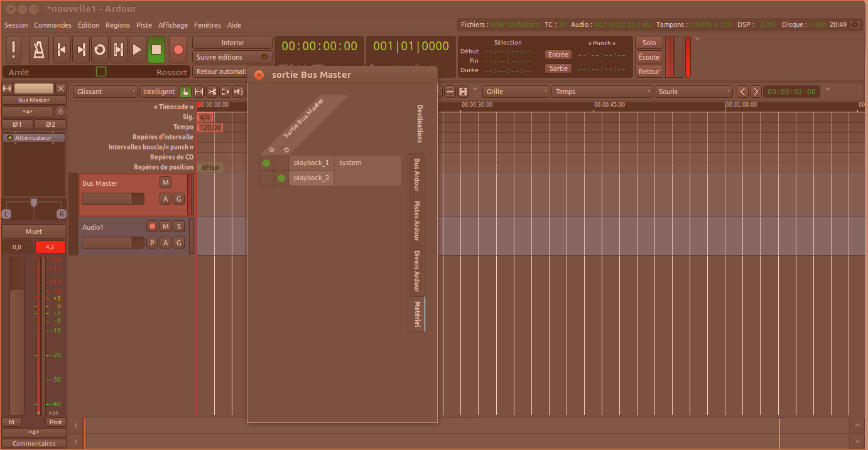The width and height of the screenshot is (868, 450).
Task: Select the range selection tool
Action: (x=199, y=92)
